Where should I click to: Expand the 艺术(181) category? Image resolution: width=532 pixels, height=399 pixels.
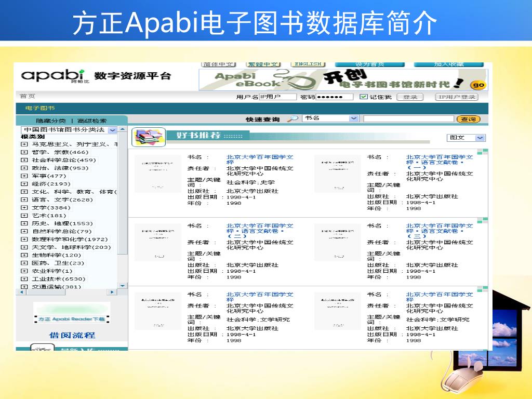24,216
